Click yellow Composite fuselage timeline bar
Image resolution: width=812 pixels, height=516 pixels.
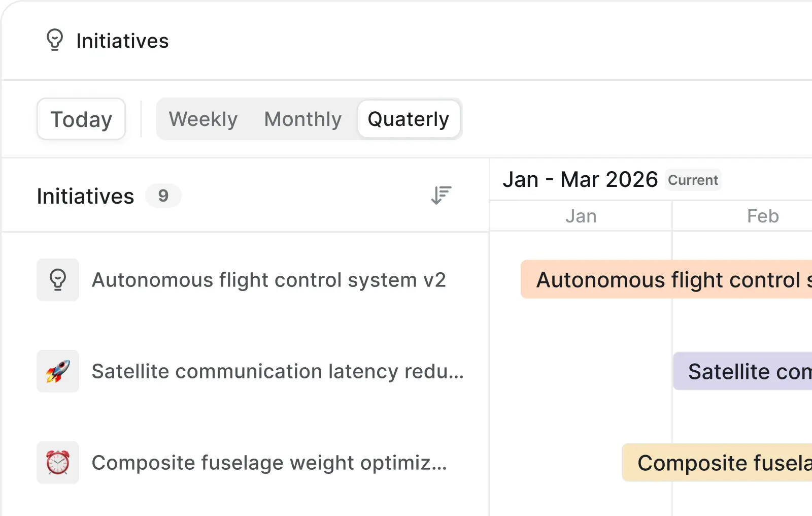(x=718, y=463)
